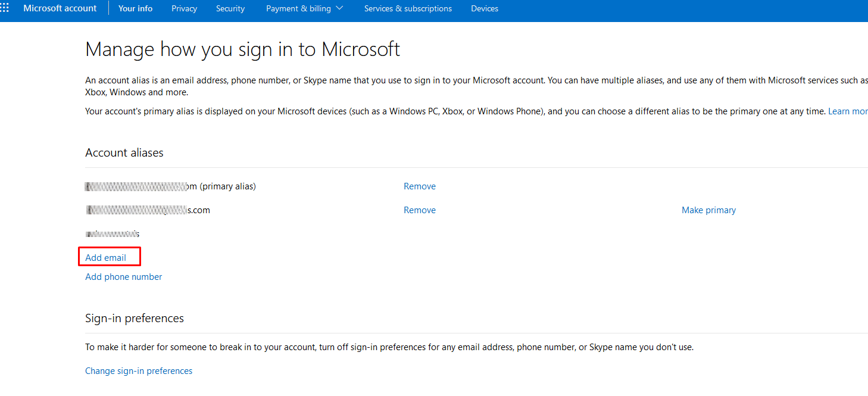Click Add phone number

[124, 277]
